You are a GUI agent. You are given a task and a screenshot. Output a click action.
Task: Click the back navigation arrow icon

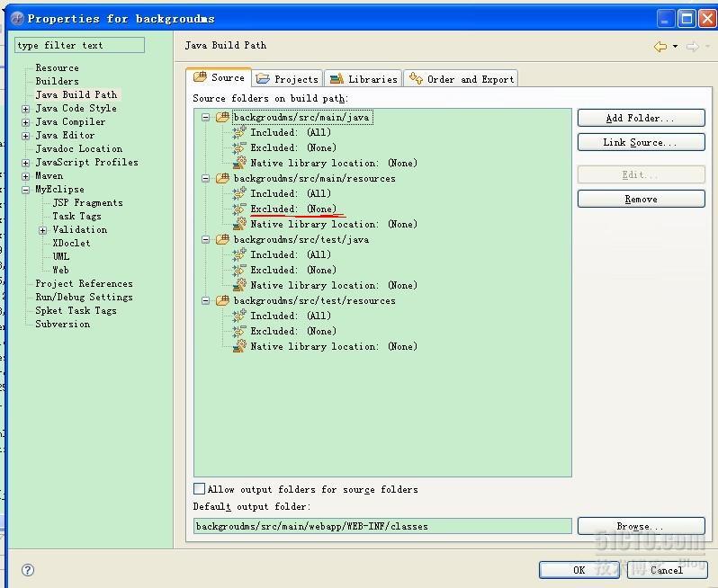[660, 46]
